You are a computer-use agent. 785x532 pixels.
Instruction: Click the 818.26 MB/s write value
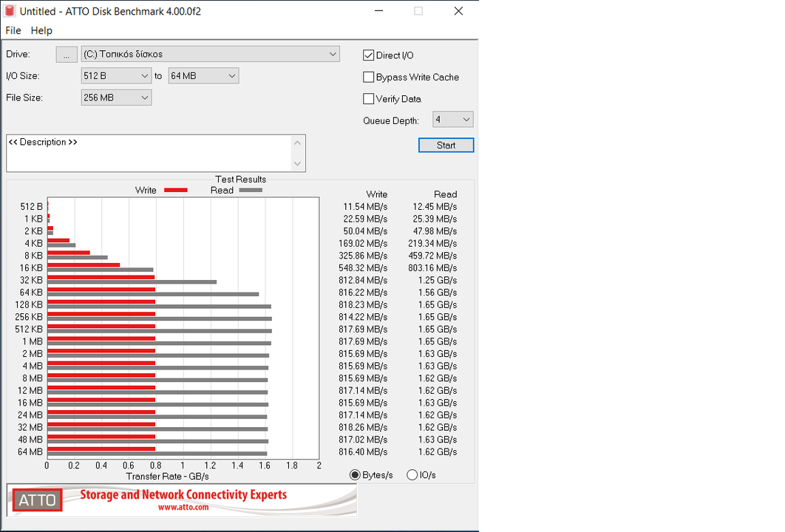[x=363, y=427]
